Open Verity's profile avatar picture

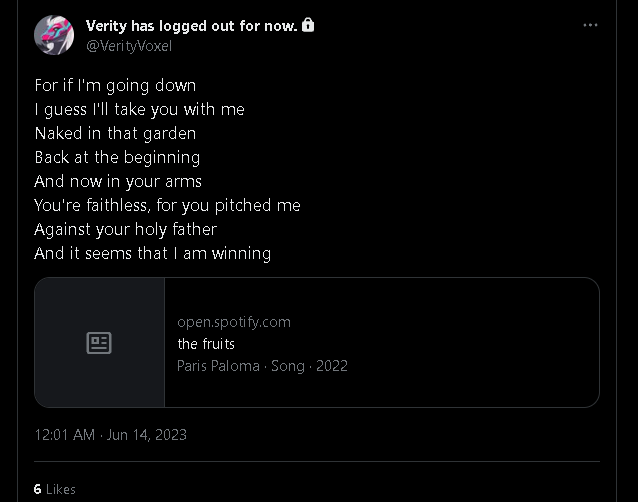point(54,35)
